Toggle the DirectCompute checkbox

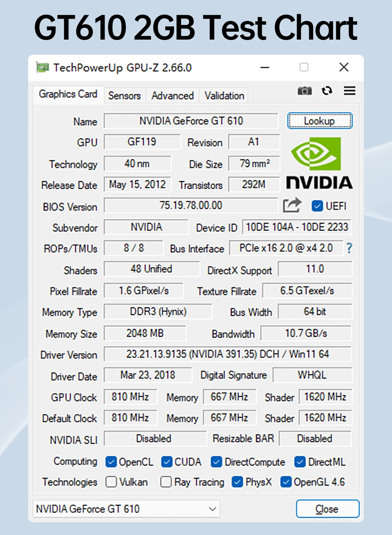(x=217, y=462)
